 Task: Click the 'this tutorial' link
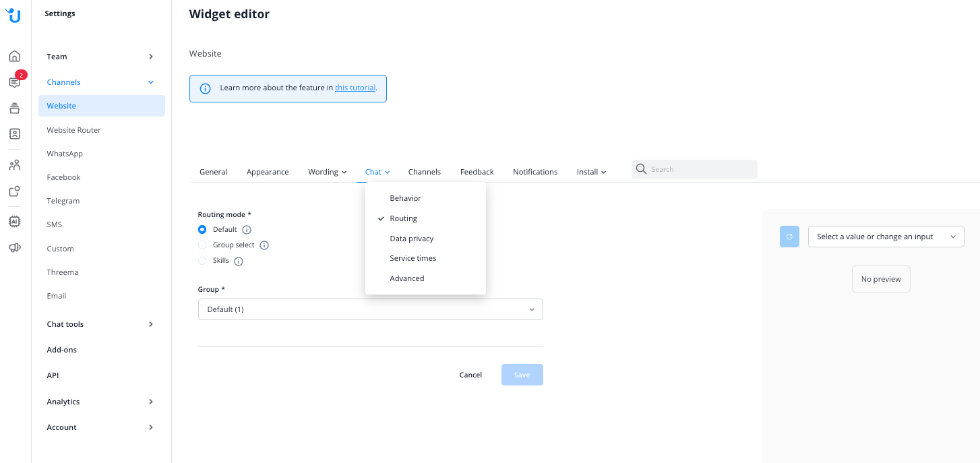[x=355, y=88]
